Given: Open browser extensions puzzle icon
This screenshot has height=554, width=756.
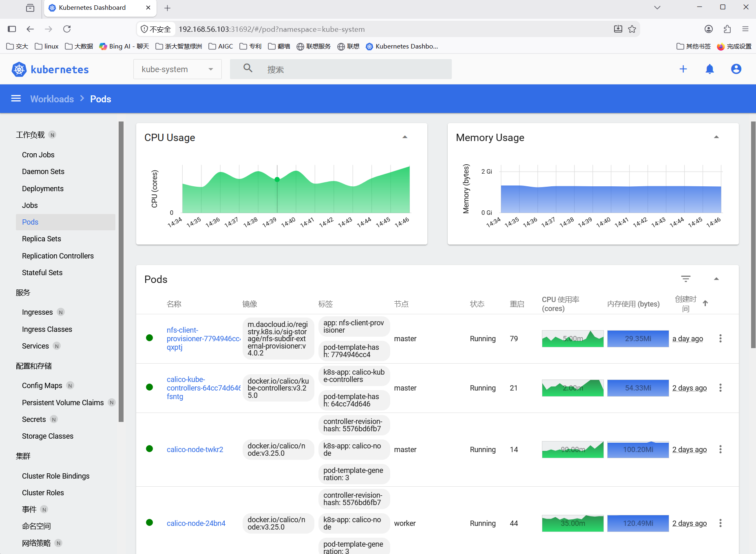Looking at the screenshot, I should coord(727,29).
